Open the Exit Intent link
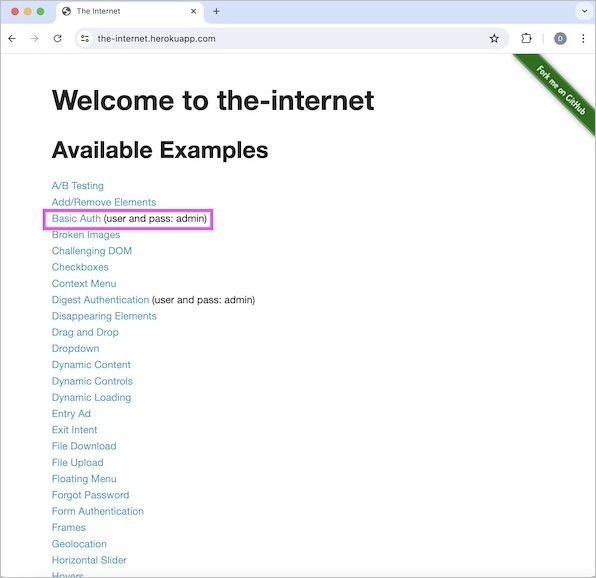This screenshot has width=596, height=578. [74, 430]
